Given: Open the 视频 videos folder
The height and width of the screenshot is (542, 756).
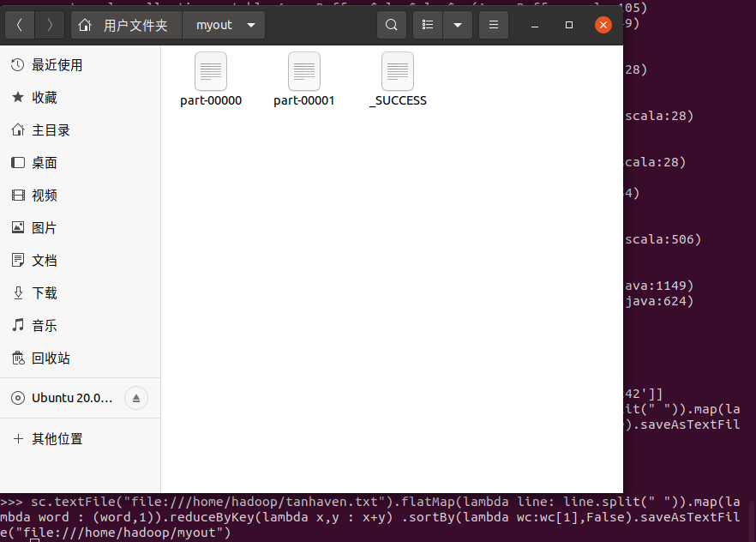Looking at the screenshot, I should point(80,196).
